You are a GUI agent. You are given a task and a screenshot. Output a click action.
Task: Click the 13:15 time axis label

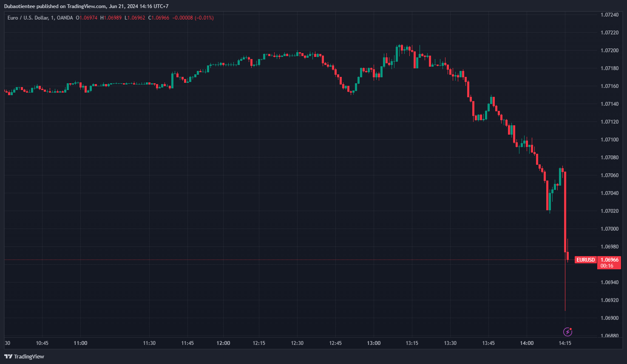(x=412, y=343)
